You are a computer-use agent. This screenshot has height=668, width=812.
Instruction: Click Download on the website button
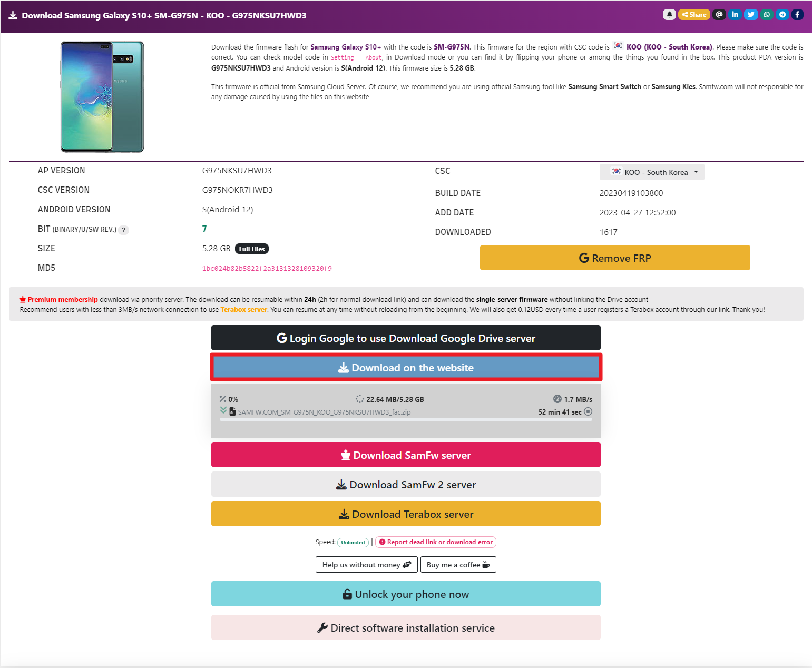coord(406,367)
